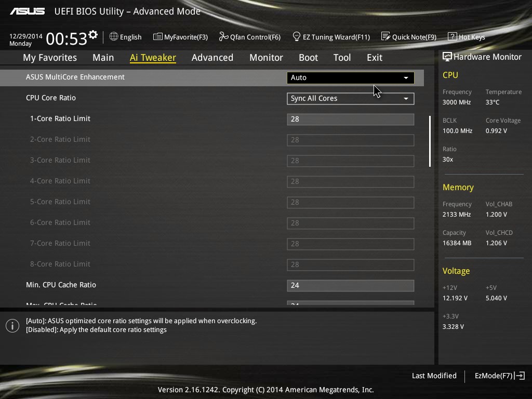
Task: Expand ASUS MultiCore Enhancement Auto dropdown
Action: (351, 78)
